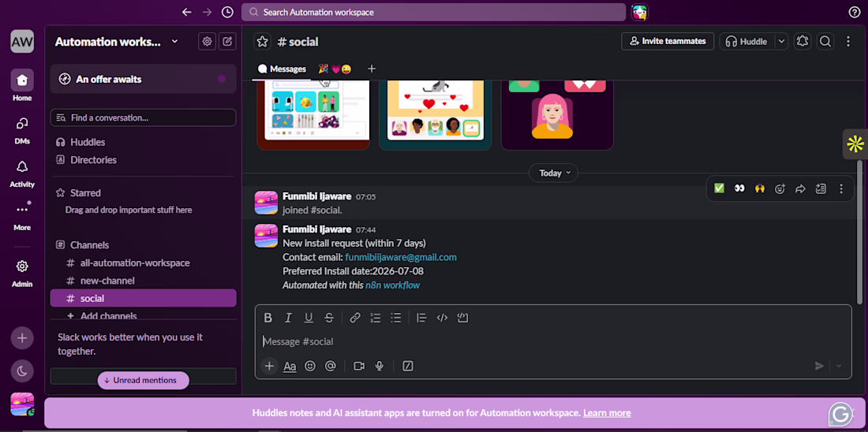
Task: Toggle inline code formatting
Action: click(x=442, y=318)
